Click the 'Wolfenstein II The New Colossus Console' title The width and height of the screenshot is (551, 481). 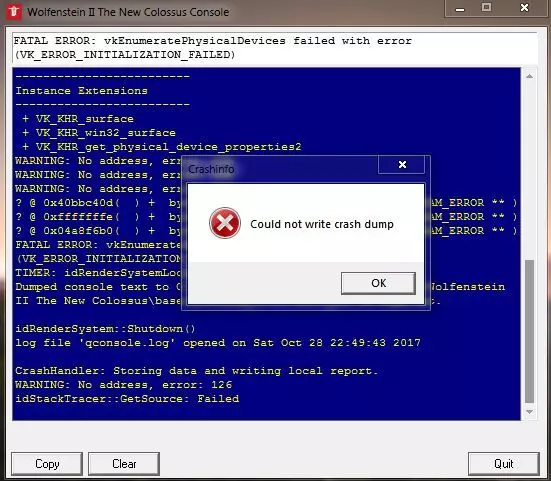click(128, 12)
